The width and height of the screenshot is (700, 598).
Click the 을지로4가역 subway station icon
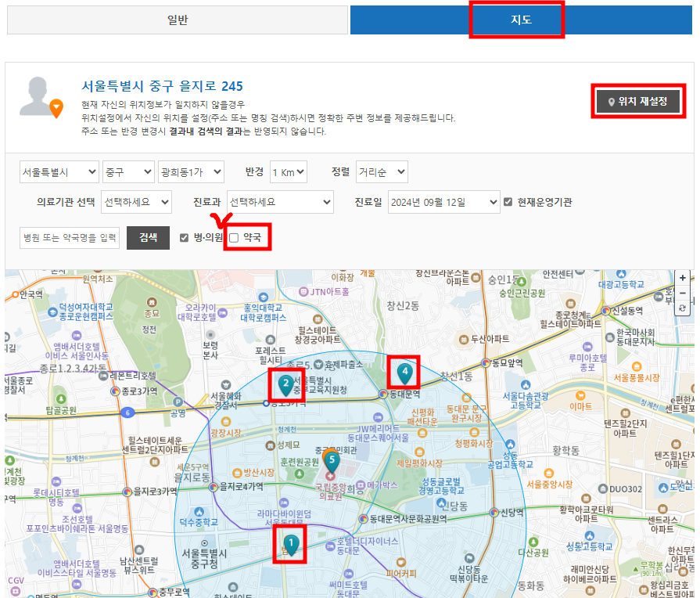(x=214, y=487)
